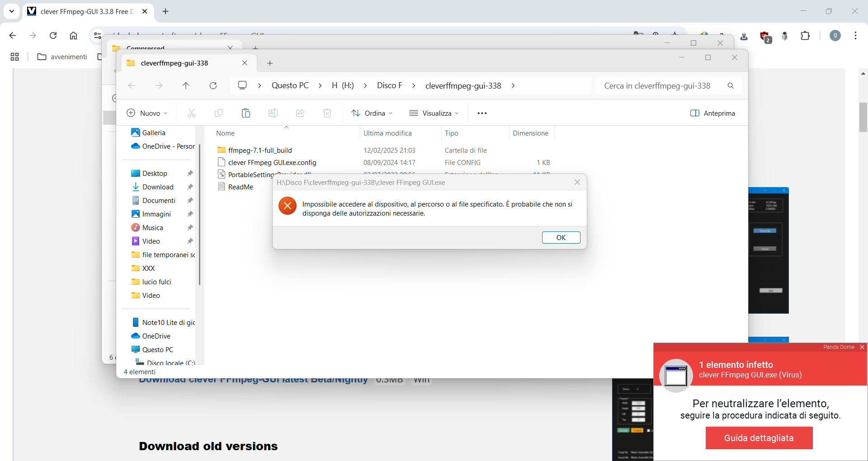The image size is (868, 461).
Task: Click the PC monitor icon in address bar
Action: click(x=242, y=85)
